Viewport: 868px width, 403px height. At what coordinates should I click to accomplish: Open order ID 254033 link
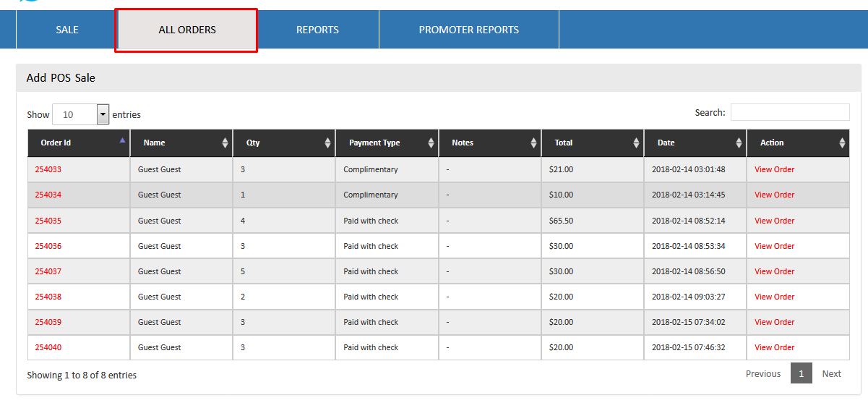tap(48, 169)
